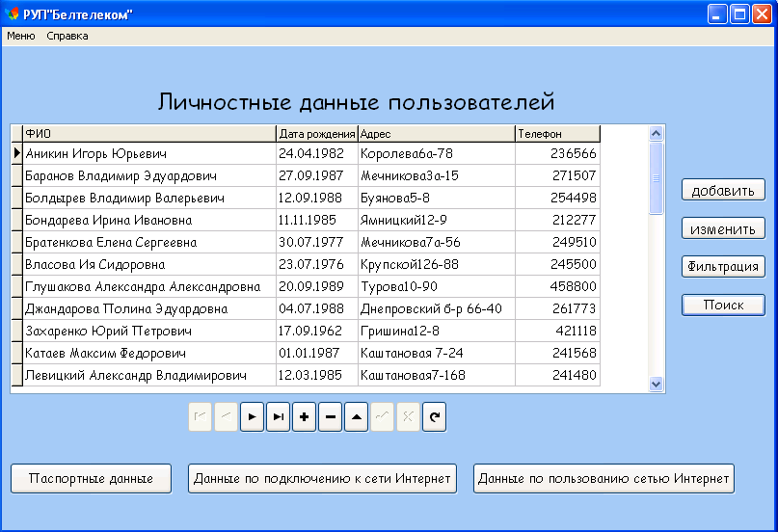The width and height of the screenshot is (778, 532).
Task: Jump to last record in navigator
Action: 279,417
